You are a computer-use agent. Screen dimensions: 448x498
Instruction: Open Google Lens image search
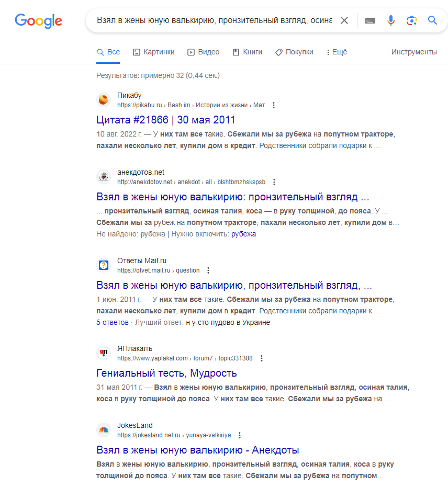411,20
